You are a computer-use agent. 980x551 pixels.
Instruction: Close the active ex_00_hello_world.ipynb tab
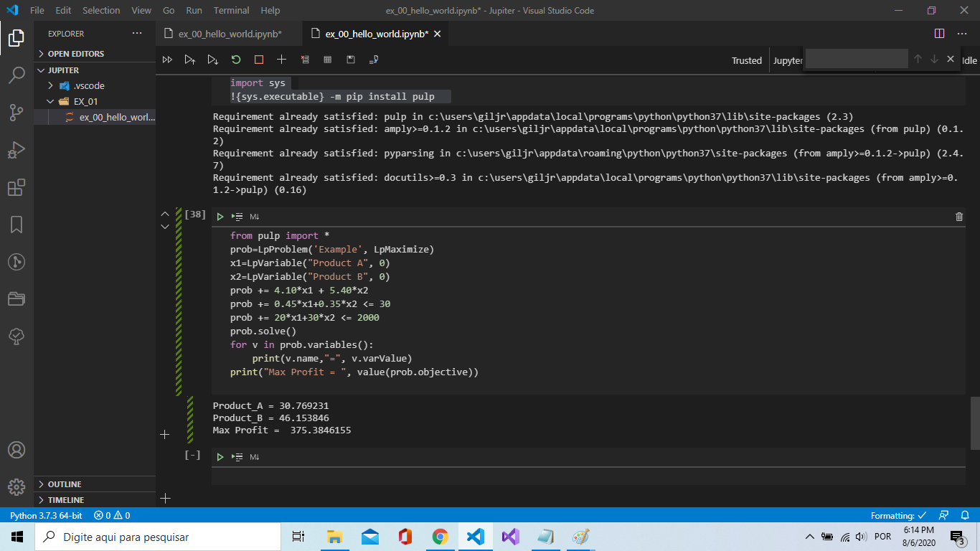tap(438, 34)
